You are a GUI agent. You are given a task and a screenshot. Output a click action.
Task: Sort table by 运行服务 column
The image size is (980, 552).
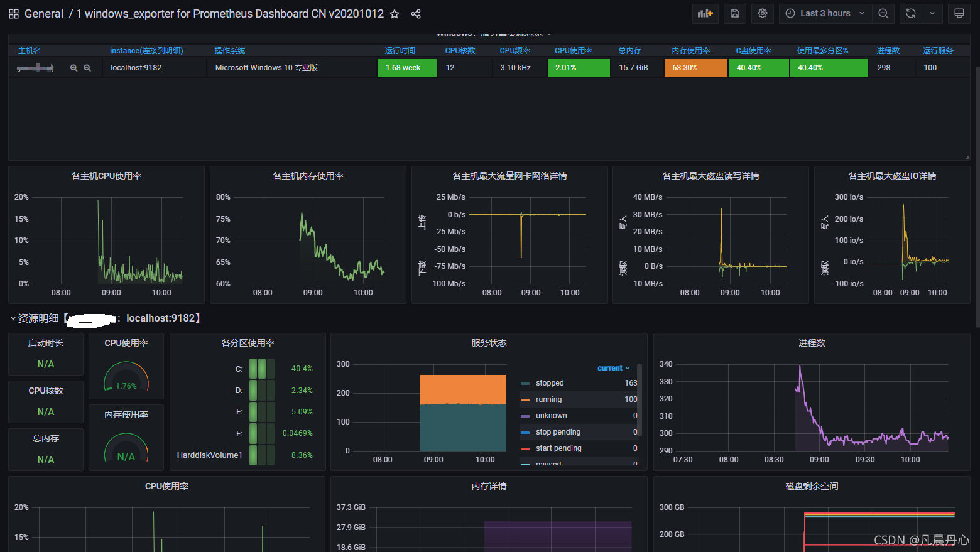tap(938, 51)
